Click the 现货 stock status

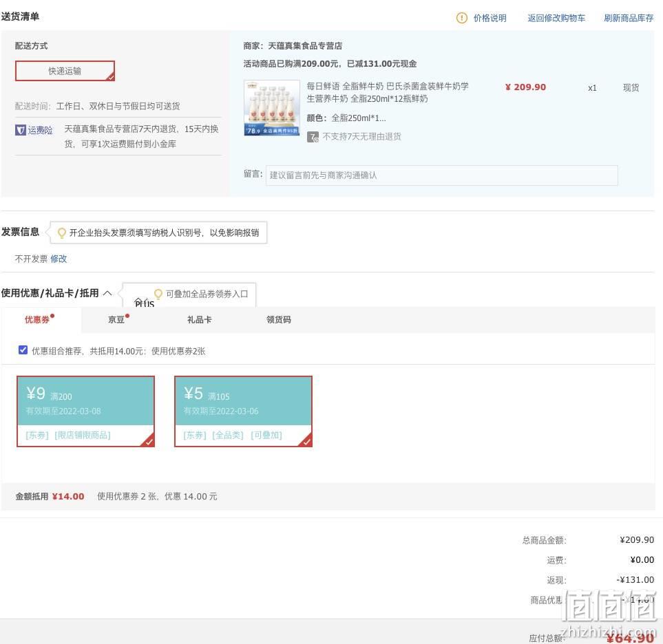click(x=631, y=87)
